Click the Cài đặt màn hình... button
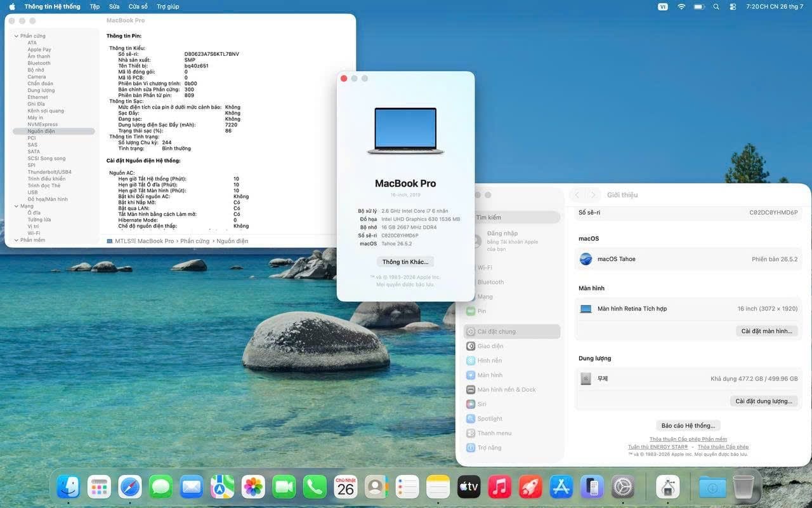The width and height of the screenshot is (812, 508). coord(766,331)
